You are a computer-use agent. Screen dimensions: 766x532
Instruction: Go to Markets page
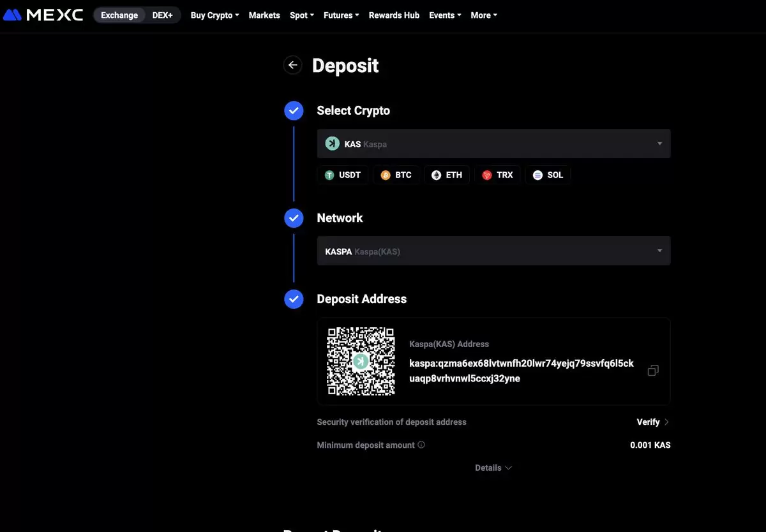(264, 15)
